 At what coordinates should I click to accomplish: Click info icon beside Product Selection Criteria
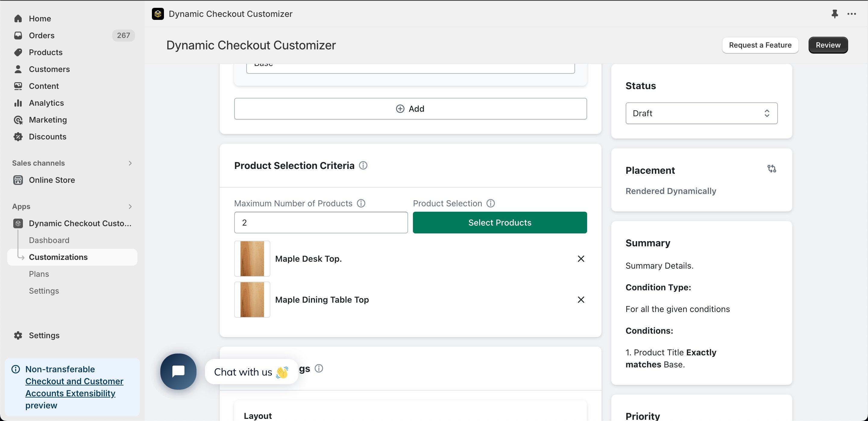pos(363,165)
